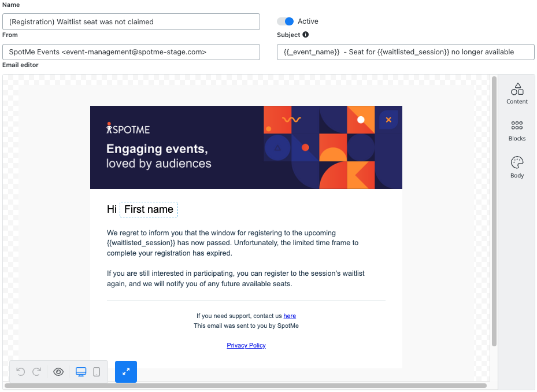The image size is (537, 392).
Task: Click 'This email was sent to you by SpotMe'
Action: pos(246,326)
